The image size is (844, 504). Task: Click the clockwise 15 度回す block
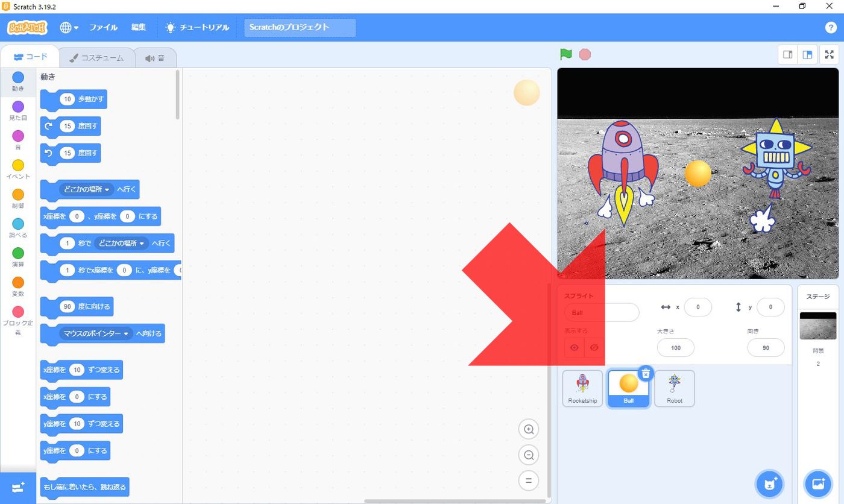[x=71, y=126]
